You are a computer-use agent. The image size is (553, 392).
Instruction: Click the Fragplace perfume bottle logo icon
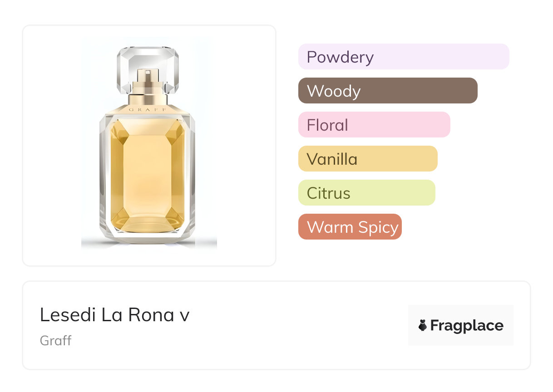pos(423,325)
